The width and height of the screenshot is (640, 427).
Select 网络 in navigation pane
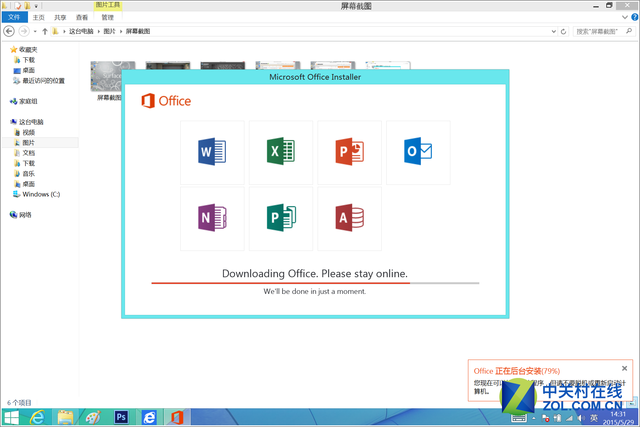(x=25, y=215)
